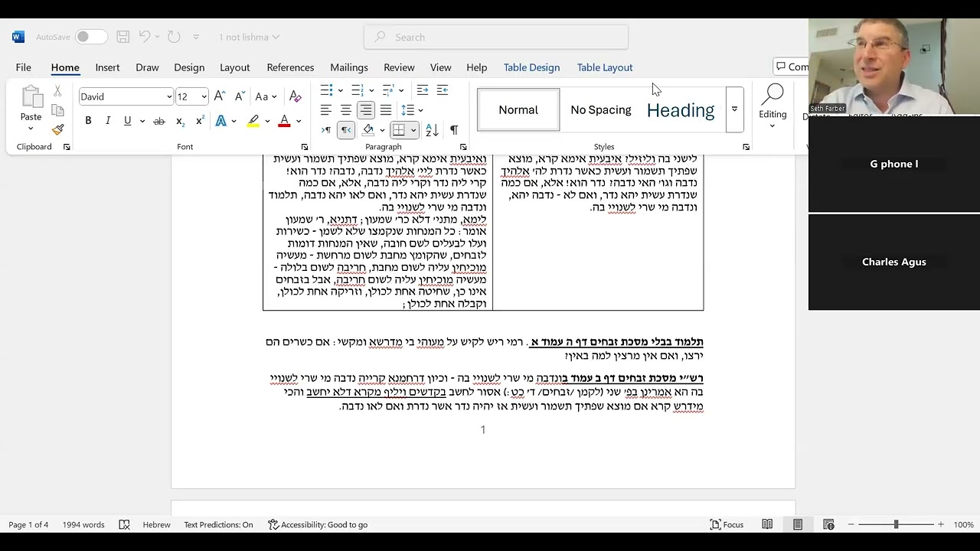The image size is (980, 551).
Task: Switch to Read Mode view
Action: (767, 524)
